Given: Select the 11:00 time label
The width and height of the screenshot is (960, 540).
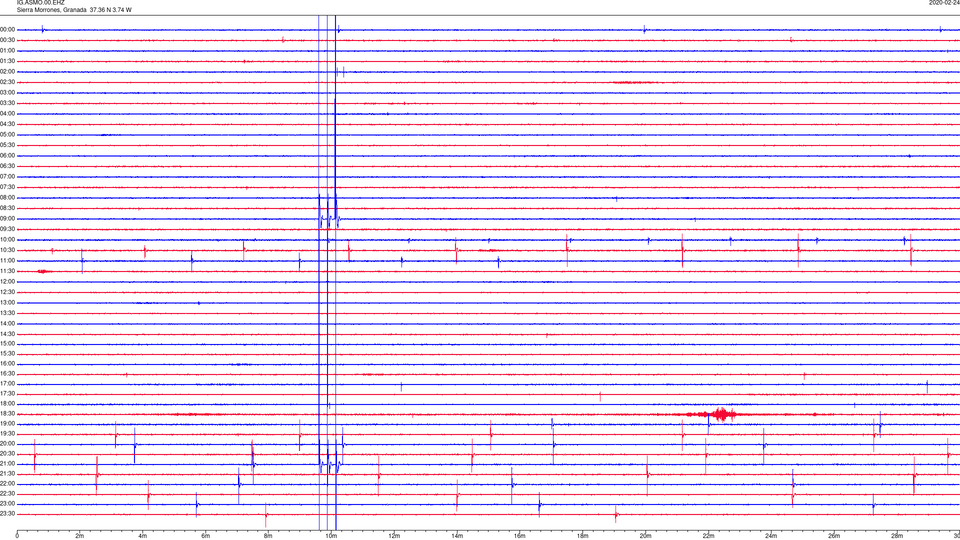Looking at the screenshot, I should (8, 261).
